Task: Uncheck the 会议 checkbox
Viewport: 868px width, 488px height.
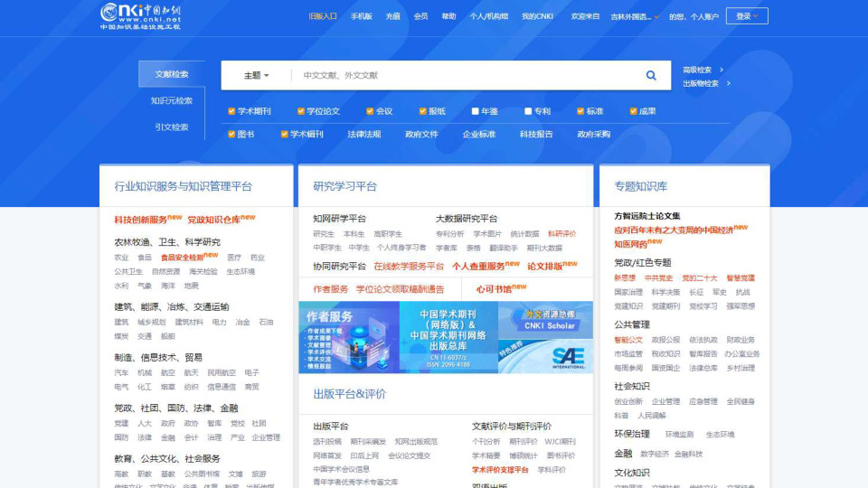Action: tap(369, 111)
